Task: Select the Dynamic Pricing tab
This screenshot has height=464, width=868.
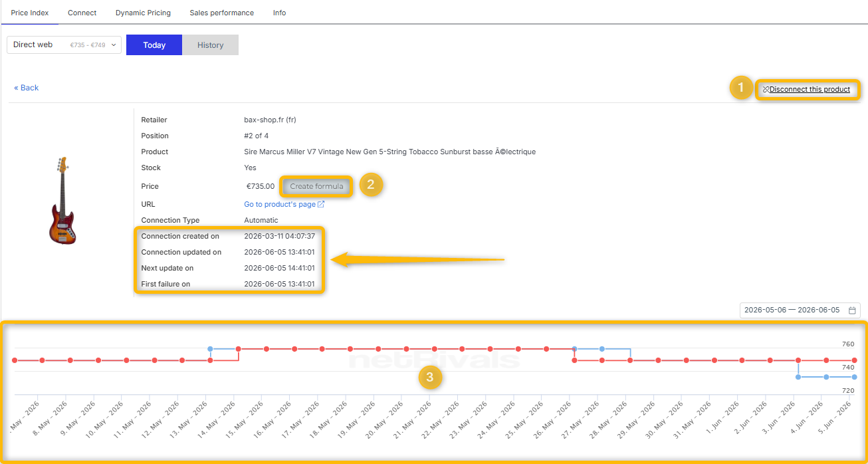Action: click(x=143, y=13)
